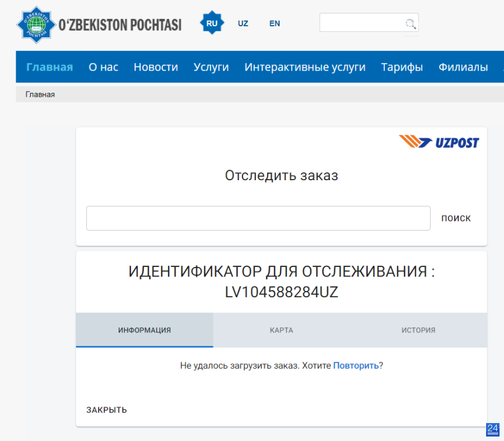This screenshot has height=441, width=504.
Task: Switch site language to UZ
Action: pyautogui.click(x=243, y=24)
